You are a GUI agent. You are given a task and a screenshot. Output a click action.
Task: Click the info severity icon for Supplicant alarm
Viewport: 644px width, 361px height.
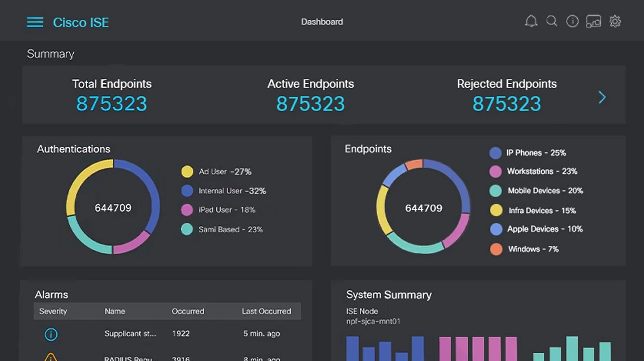point(51,334)
